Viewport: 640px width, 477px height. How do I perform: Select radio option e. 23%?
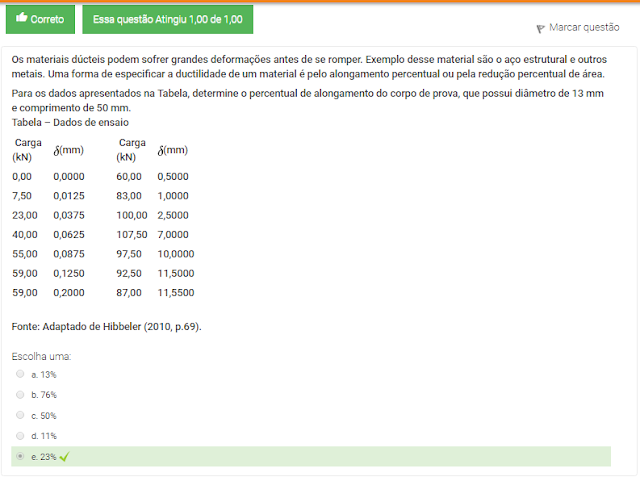pyautogui.click(x=20, y=456)
